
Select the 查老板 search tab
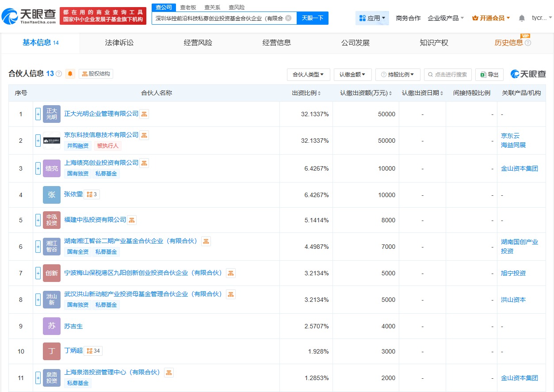click(x=188, y=8)
